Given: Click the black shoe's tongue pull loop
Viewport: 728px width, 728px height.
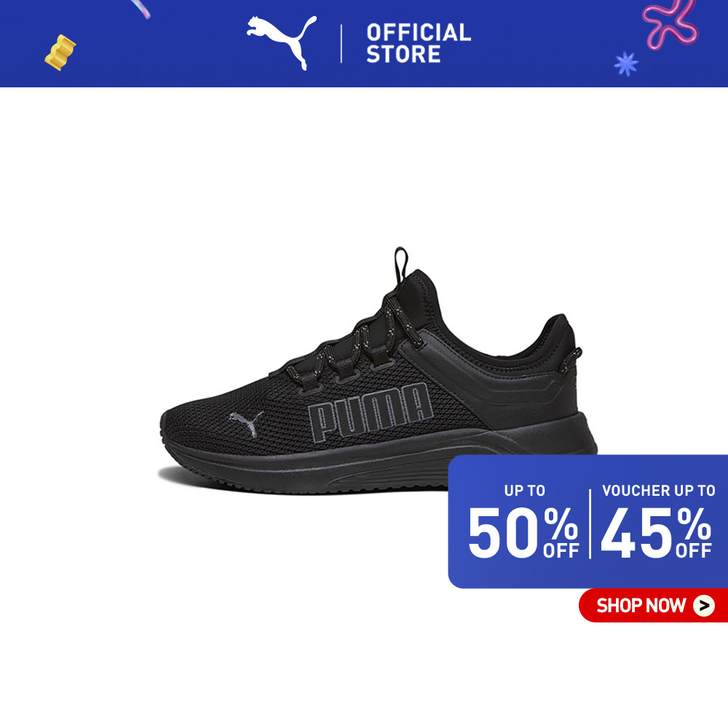Looking at the screenshot, I should (400, 265).
